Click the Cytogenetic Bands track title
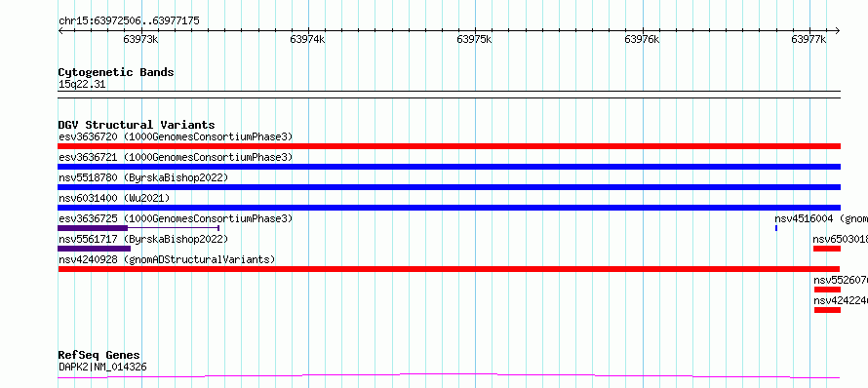Viewport: 868px width, 388px height. 116,72
